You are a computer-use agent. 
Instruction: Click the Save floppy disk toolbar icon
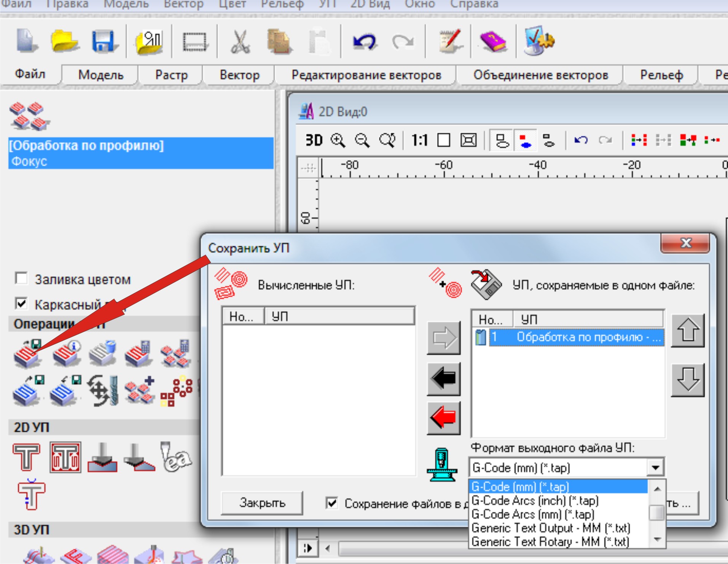coord(103,41)
